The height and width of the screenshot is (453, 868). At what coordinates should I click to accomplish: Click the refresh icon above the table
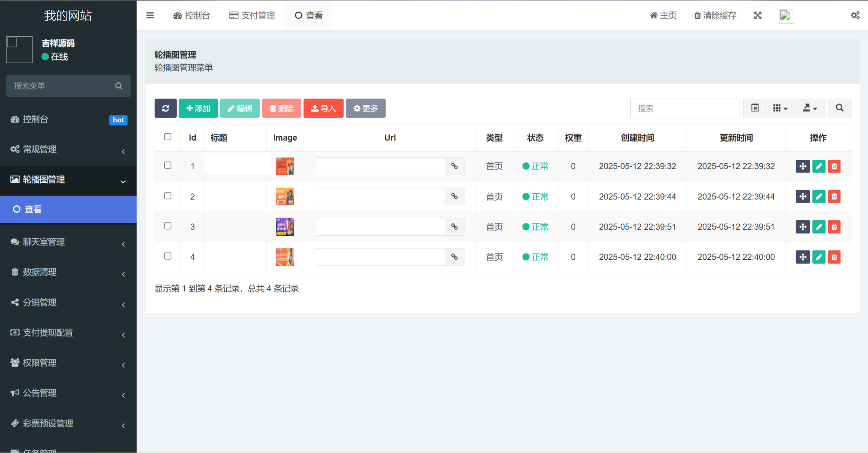click(165, 108)
